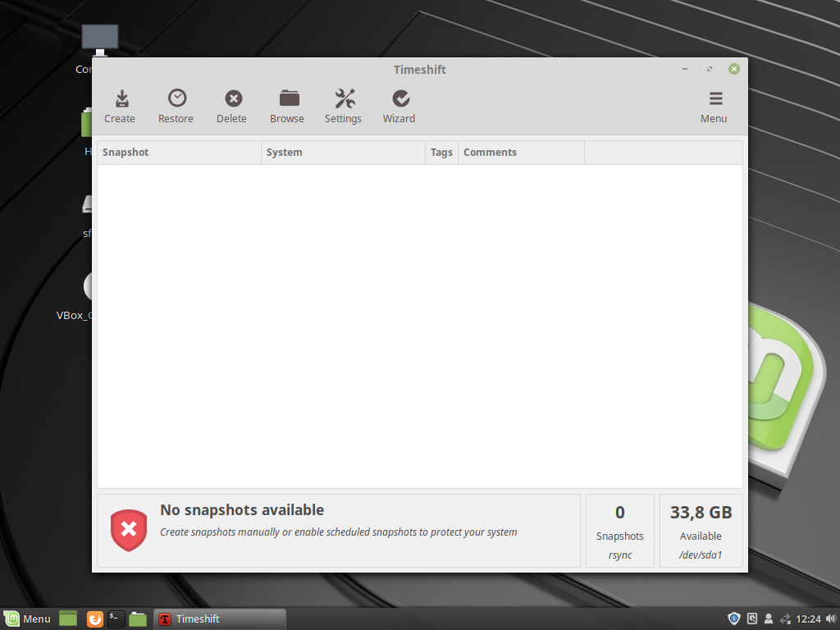Show desktop via green panel icon
The image size is (840, 630).
pyautogui.click(x=68, y=619)
